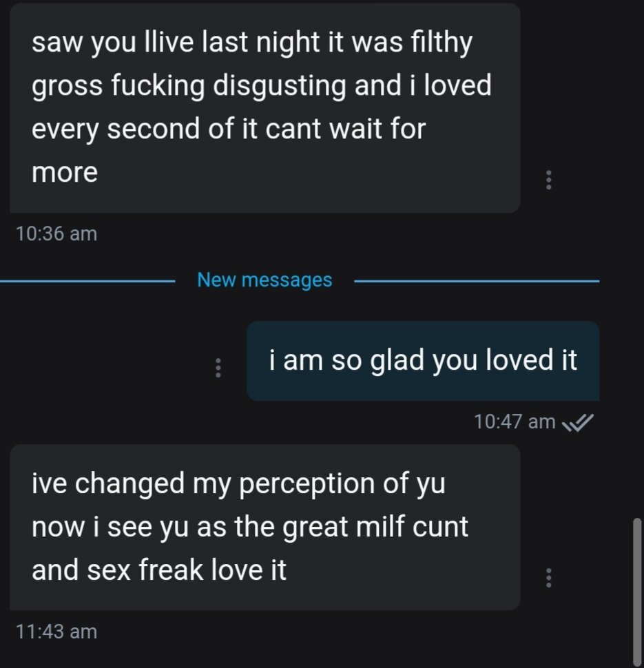
Task: Open three-dot menu for the 11:43 am message
Action: pos(548,578)
